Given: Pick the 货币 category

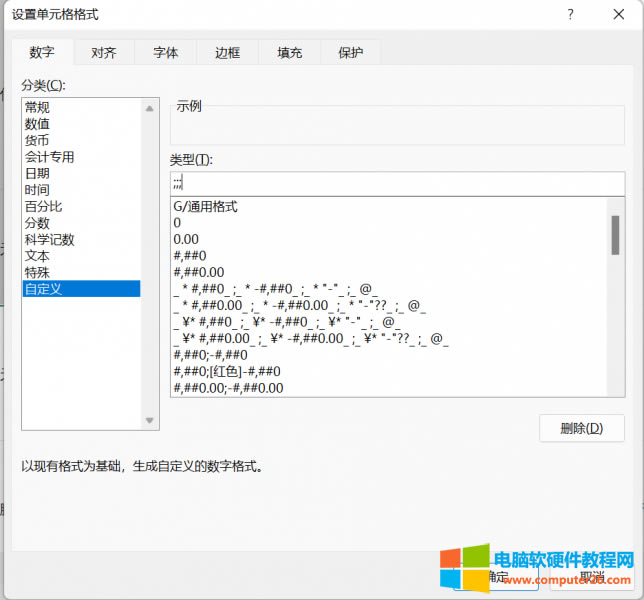Looking at the screenshot, I should click(x=37, y=140).
